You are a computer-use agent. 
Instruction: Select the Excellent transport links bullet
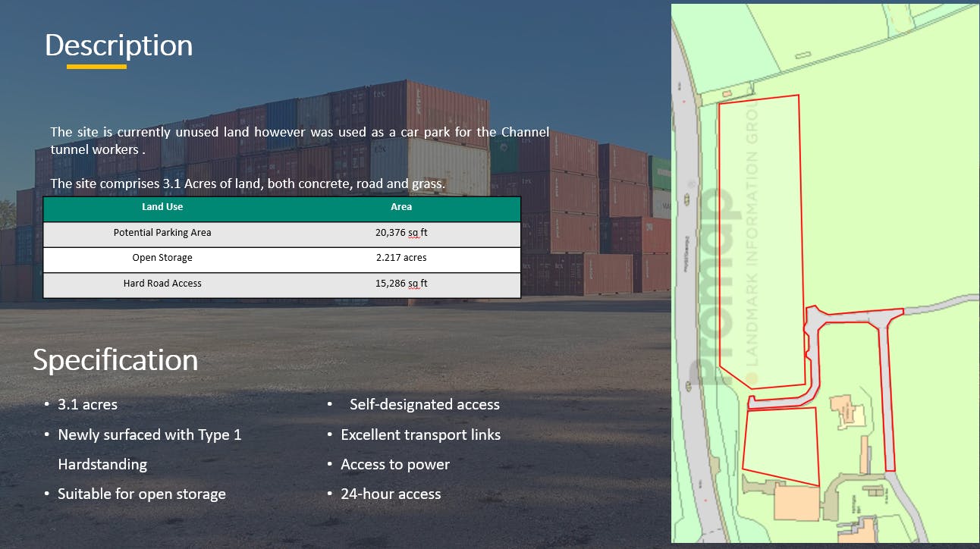(420, 434)
